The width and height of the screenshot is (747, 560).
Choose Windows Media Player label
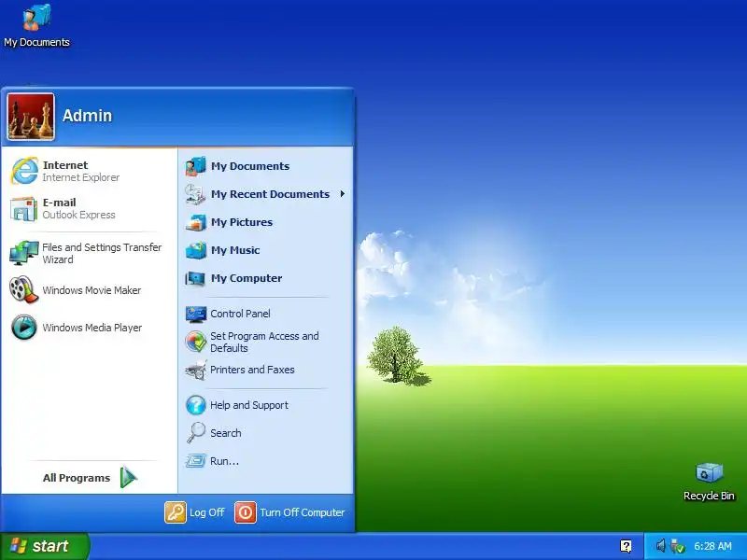click(x=92, y=328)
